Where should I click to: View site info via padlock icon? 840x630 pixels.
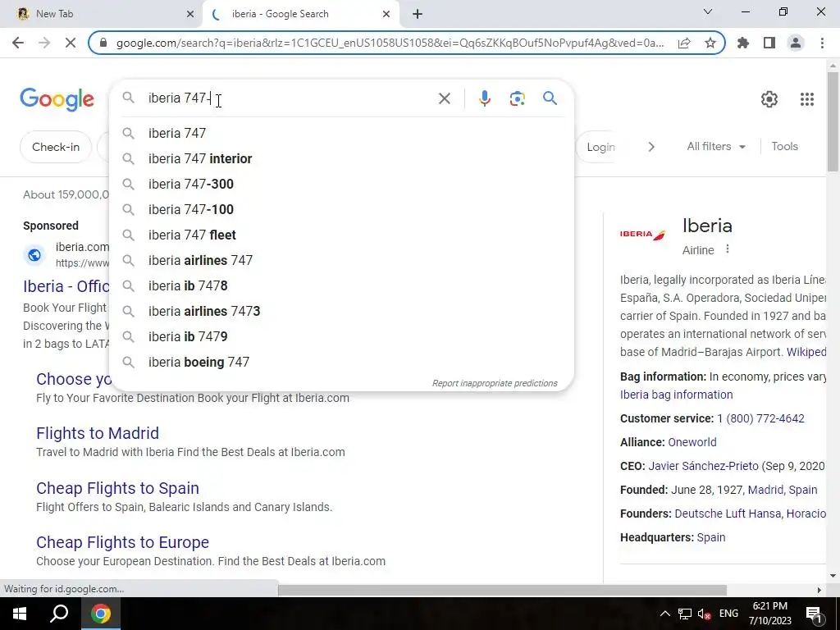coord(104,43)
